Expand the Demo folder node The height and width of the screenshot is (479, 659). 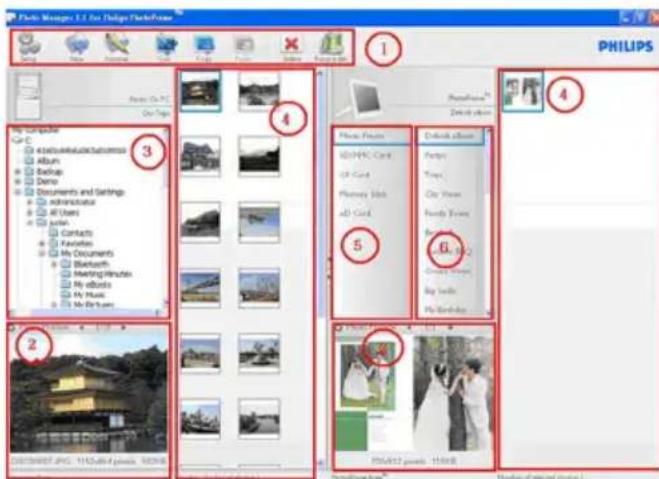(18, 182)
